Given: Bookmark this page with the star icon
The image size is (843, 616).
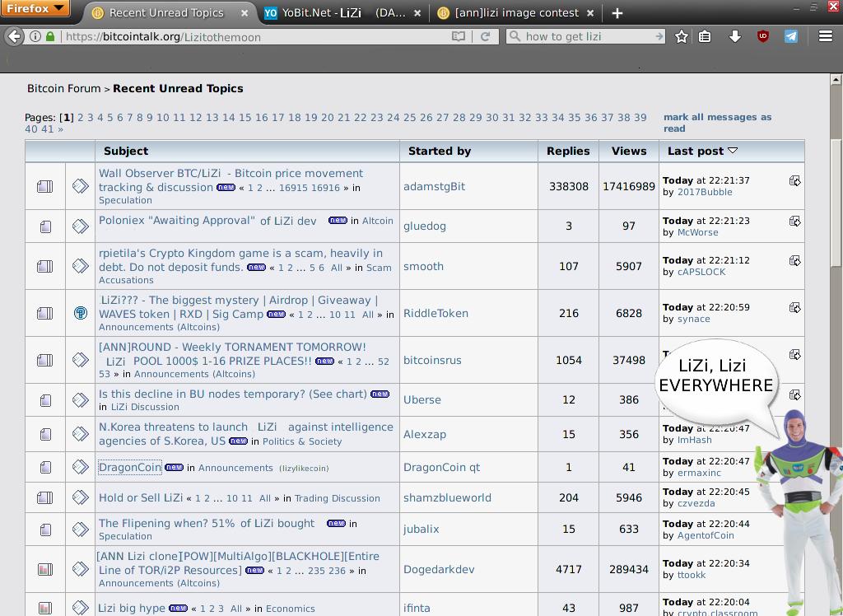Looking at the screenshot, I should (x=681, y=36).
